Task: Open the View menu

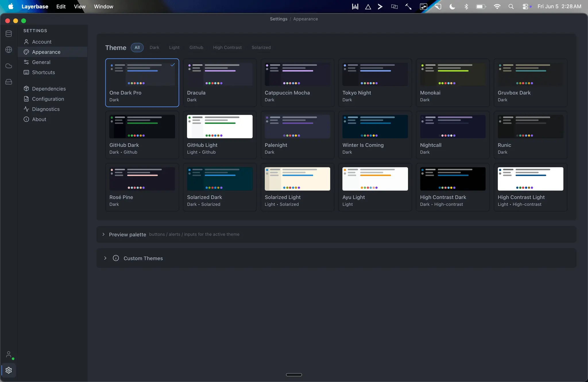Action: [80, 6]
